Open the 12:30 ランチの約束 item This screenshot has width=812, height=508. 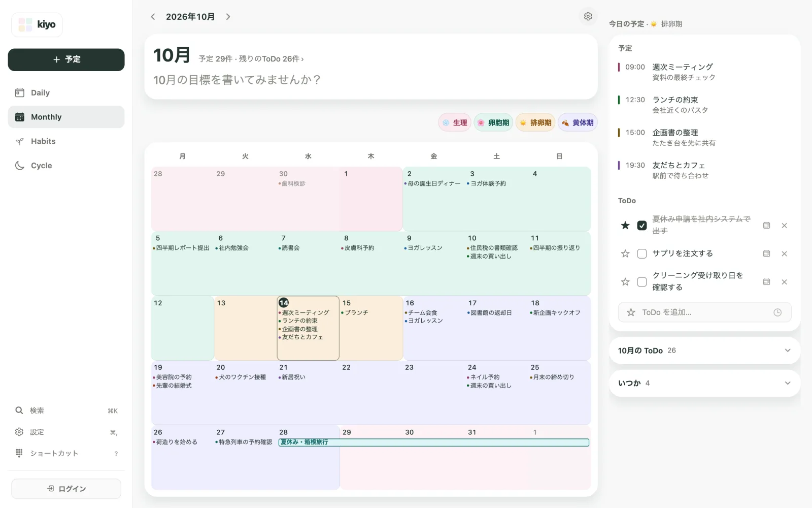click(704, 105)
